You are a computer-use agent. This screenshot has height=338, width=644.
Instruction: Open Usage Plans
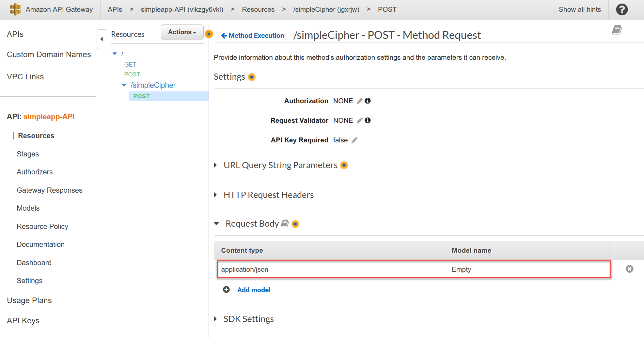pyautogui.click(x=29, y=300)
